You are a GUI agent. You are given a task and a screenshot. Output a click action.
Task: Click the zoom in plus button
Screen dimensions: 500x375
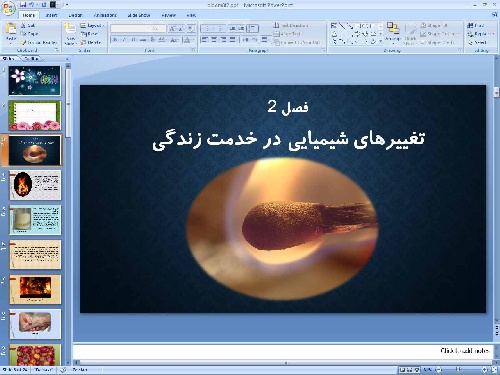point(485,369)
